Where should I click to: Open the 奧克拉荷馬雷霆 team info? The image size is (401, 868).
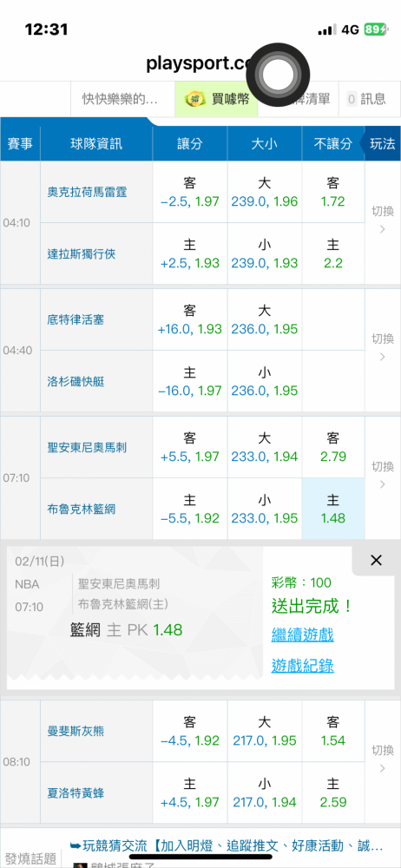88,192
